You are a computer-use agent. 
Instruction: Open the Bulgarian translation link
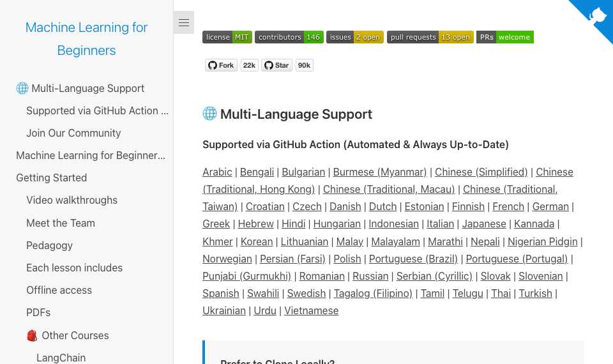(303, 172)
